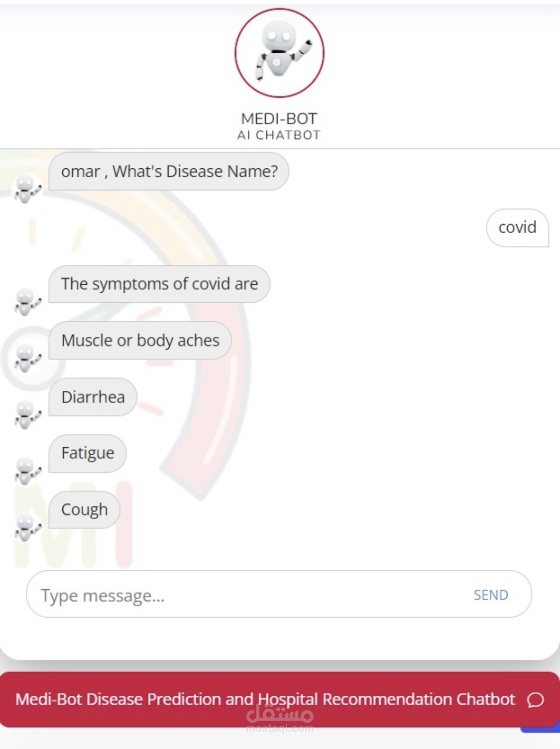560x749 pixels.
Task: Click the 'Muscle or body aches' message bubble
Action: (x=139, y=340)
